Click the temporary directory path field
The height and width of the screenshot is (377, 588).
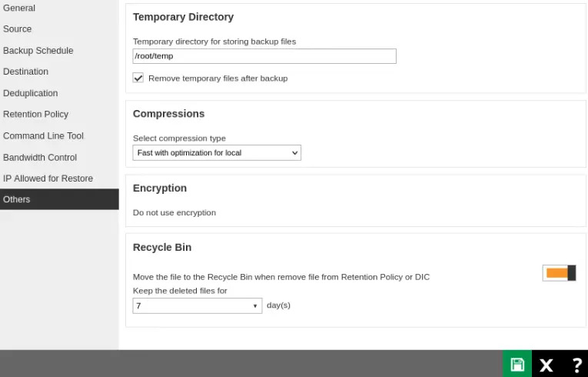264,56
